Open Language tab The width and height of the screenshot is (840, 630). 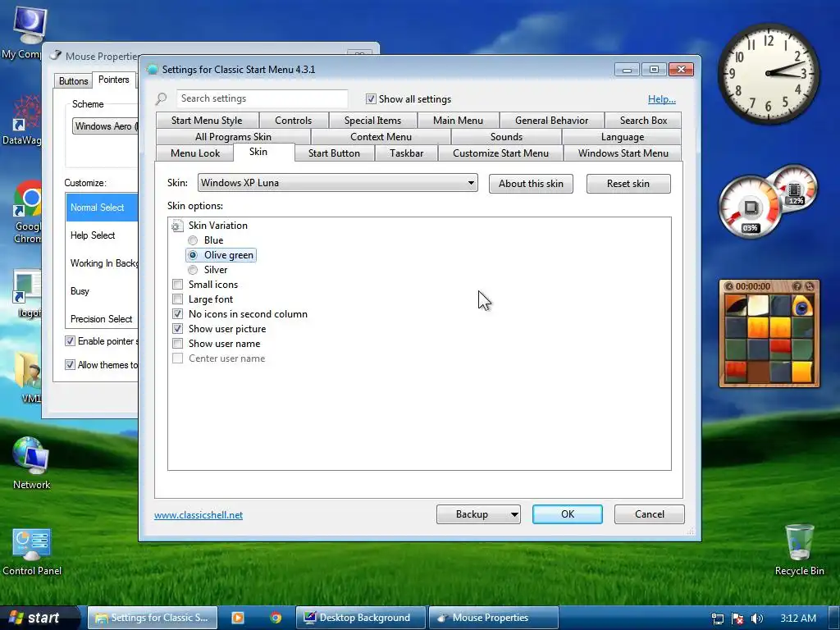point(623,137)
